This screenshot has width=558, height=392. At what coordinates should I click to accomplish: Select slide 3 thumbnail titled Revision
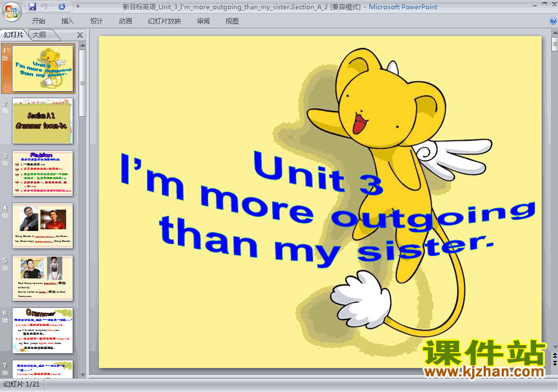tap(43, 173)
